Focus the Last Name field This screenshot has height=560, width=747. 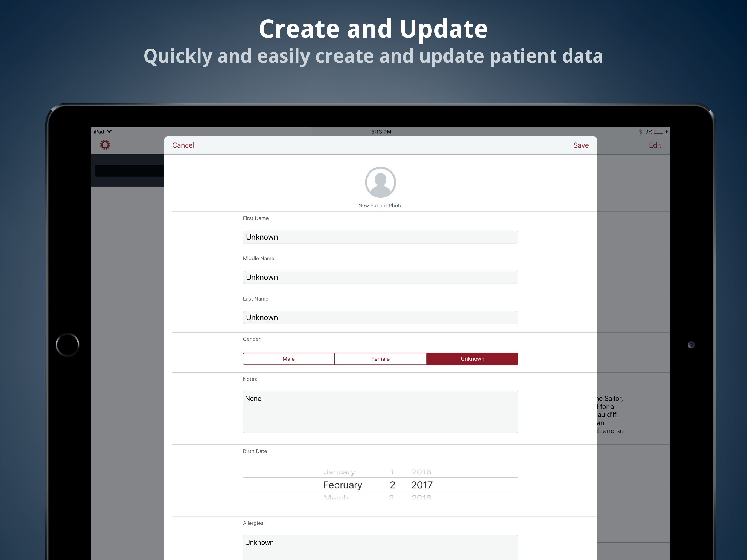(x=380, y=317)
